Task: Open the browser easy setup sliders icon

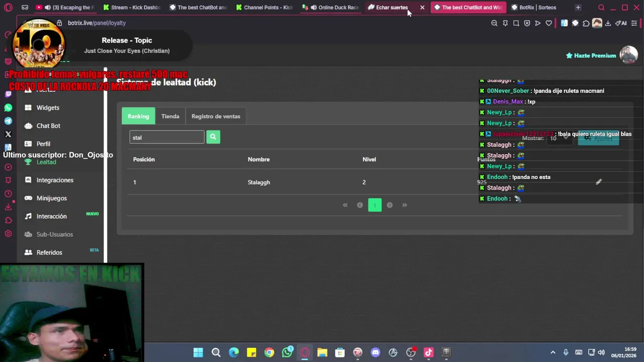Action: [634, 23]
